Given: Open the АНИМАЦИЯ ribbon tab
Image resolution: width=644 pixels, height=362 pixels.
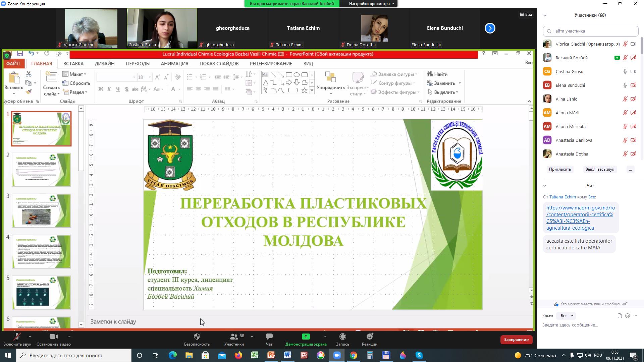Looking at the screenshot, I should coord(174,63).
